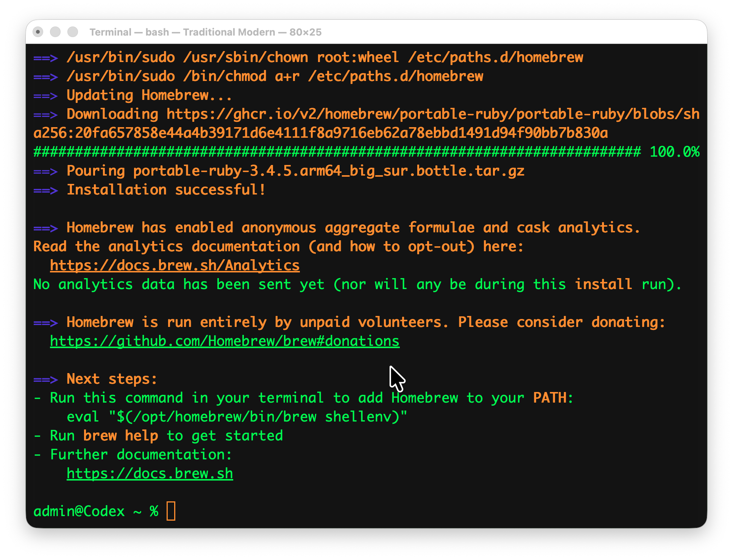Image resolution: width=733 pixels, height=560 pixels.
Task: Click the third zoom window button
Action: coord(73,32)
